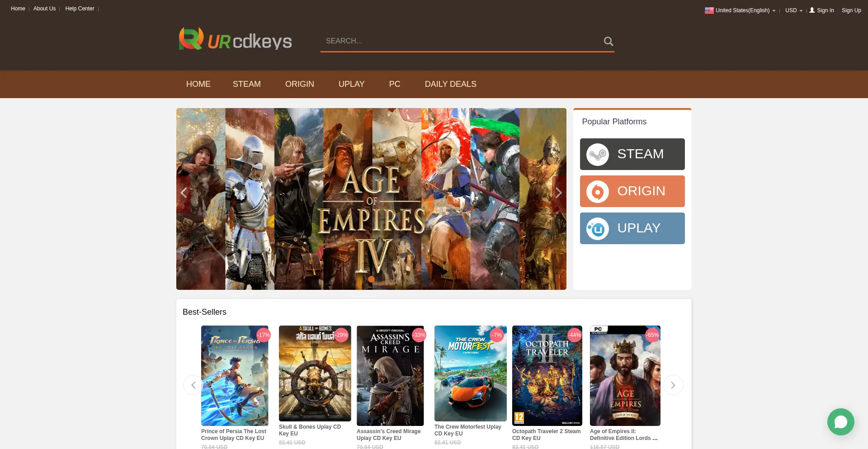Open the ORIGIN navigation tab
Image resolution: width=868 pixels, height=449 pixels.
point(300,84)
